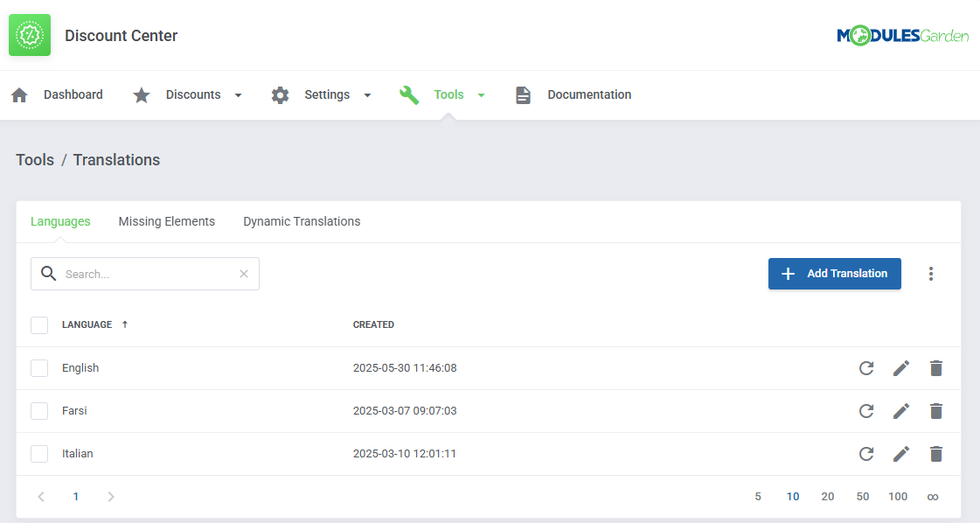
Task: Open the Documentation menu item
Action: pos(589,94)
